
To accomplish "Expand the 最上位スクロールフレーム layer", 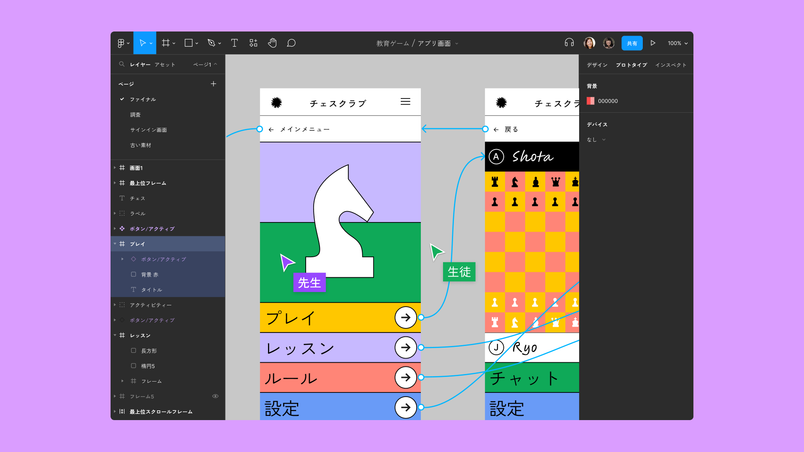I will click(115, 412).
